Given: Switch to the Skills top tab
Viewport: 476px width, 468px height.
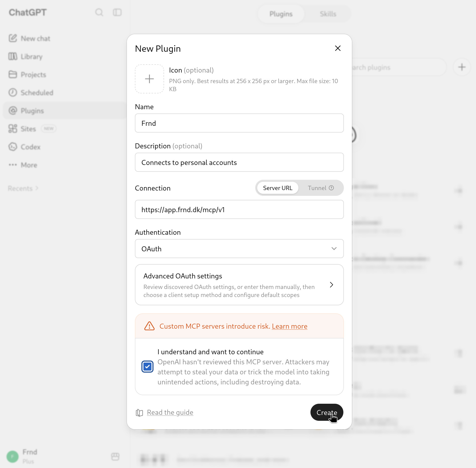Looking at the screenshot, I should coord(328,14).
